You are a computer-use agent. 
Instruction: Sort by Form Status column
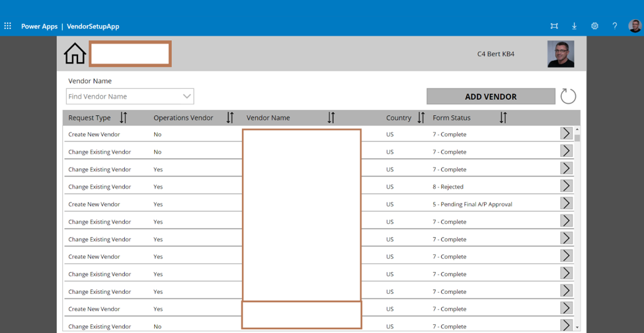[503, 118]
